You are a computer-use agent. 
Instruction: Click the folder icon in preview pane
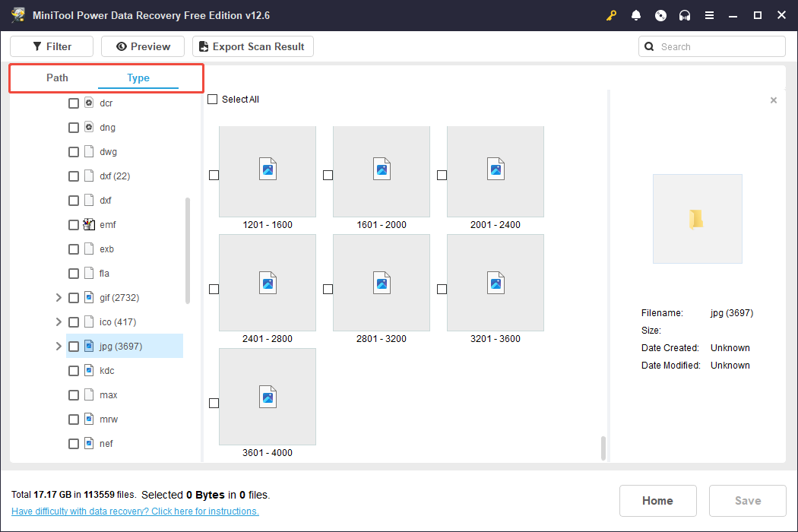[697, 219]
